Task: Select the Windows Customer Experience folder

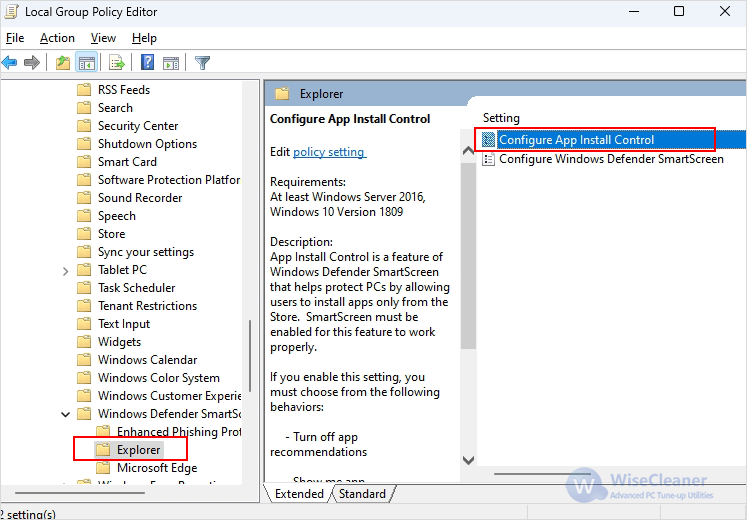Action: 170,396
